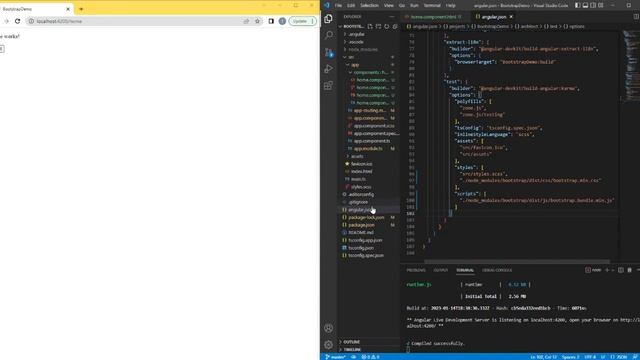Bookmark this page with the star icon
Viewport: 640px width, 360px height.
coord(257,21)
